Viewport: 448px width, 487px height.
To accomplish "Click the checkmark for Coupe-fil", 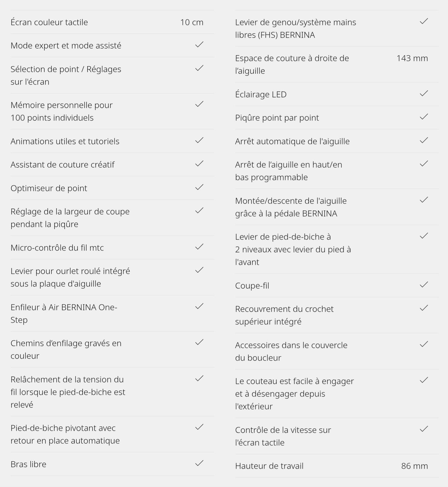I will tap(424, 284).
